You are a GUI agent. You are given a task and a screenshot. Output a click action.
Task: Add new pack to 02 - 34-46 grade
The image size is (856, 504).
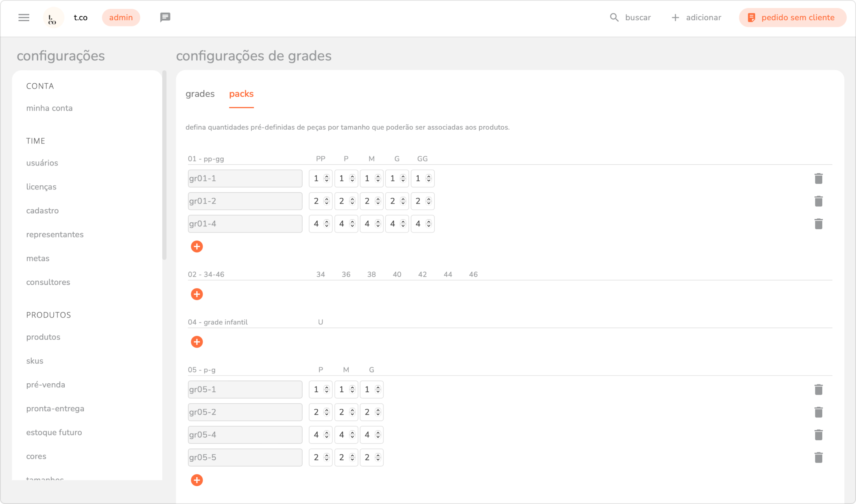click(197, 294)
